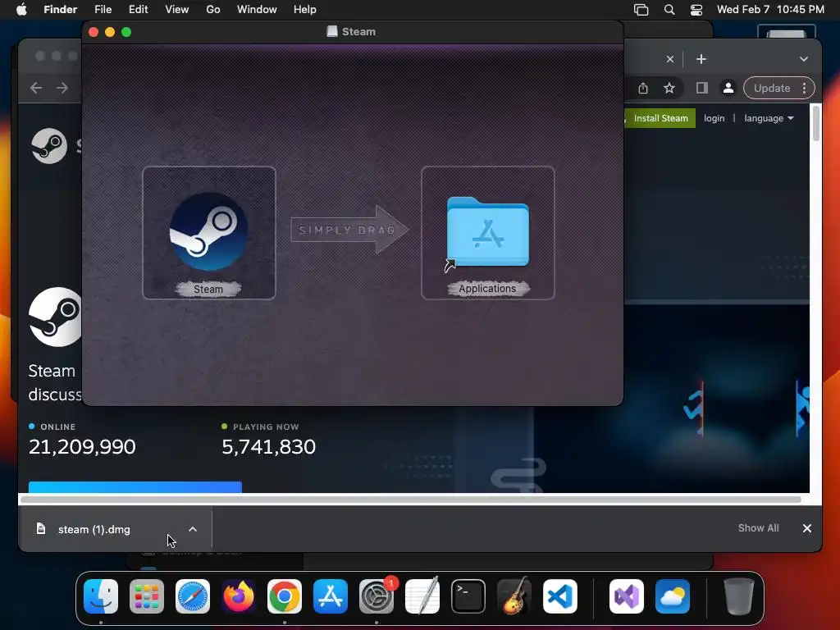
Task: Open the Help menu
Action: 305,9
